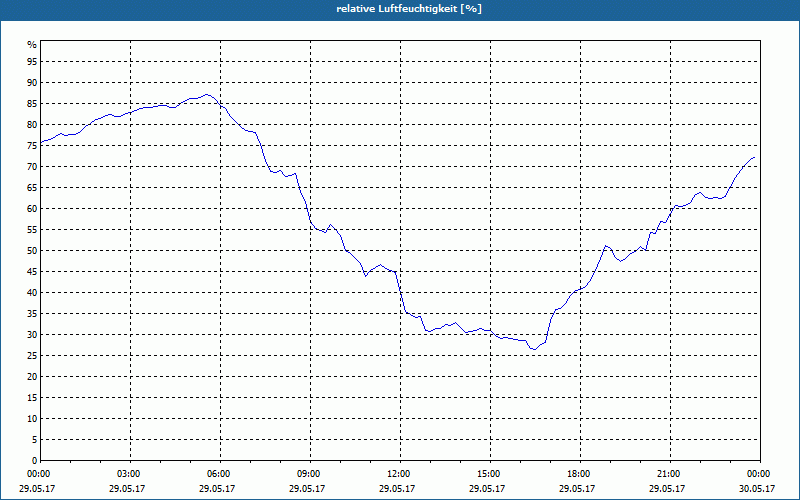800x500 pixels.
Task: Click the '00:00' time label above 29.05.17
Action: 37,474
